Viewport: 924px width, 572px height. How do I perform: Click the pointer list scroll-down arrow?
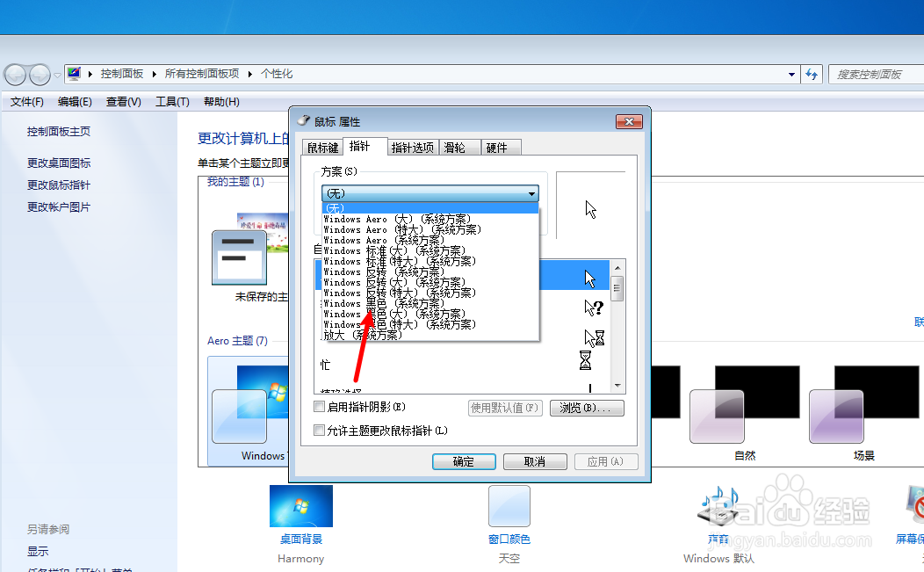[617, 386]
